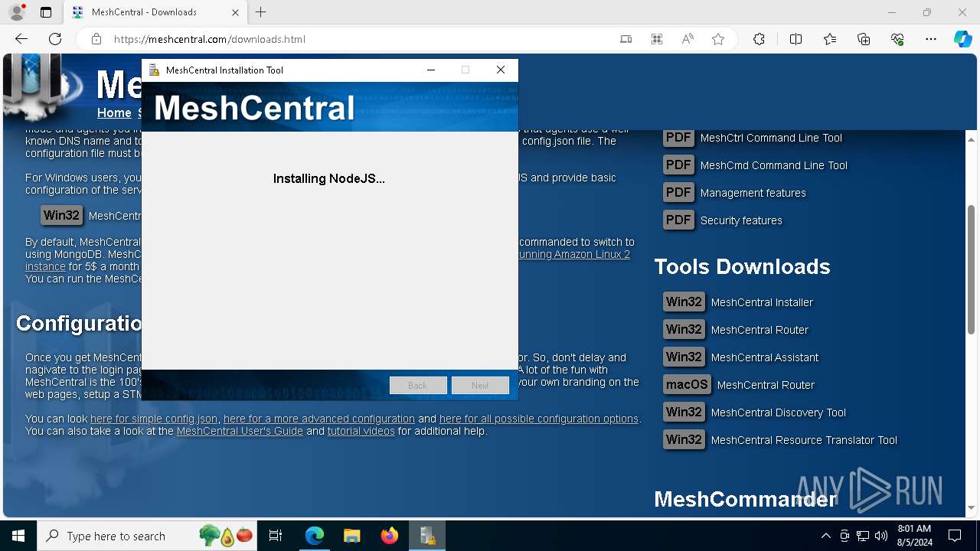Open a new browser tab

pyautogui.click(x=261, y=12)
